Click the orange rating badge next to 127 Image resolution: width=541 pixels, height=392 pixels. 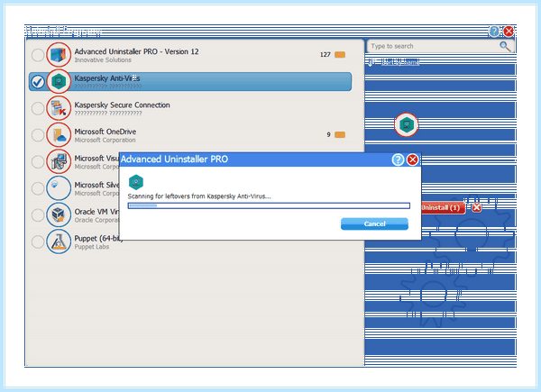(x=340, y=54)
